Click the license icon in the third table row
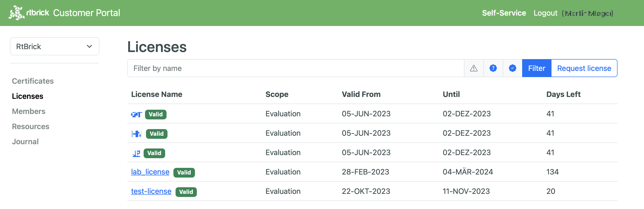This screenshot has width=644, height=209. point(136,153)
